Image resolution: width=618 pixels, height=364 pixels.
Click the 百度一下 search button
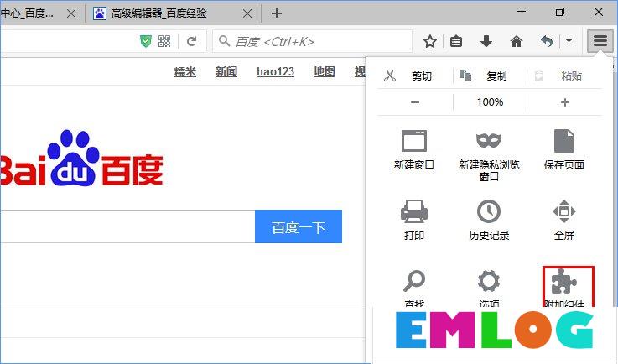click(x=299, y=226)
